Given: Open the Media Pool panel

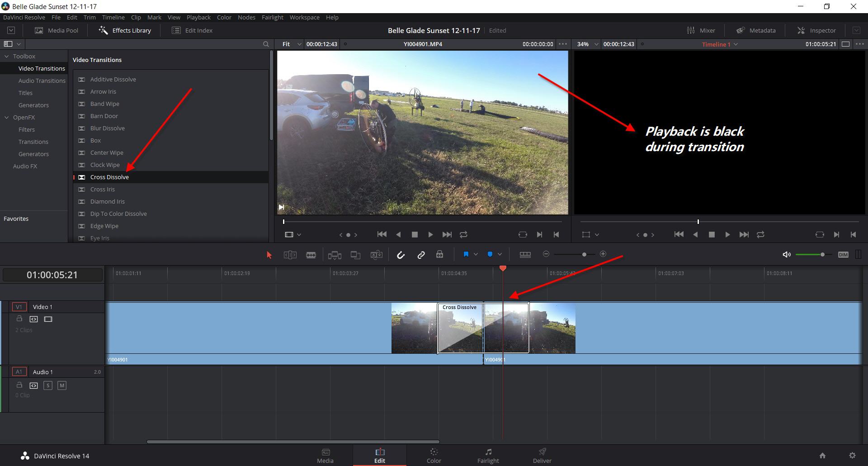Looking at the screenshot, I should click(x=57, y=30).
